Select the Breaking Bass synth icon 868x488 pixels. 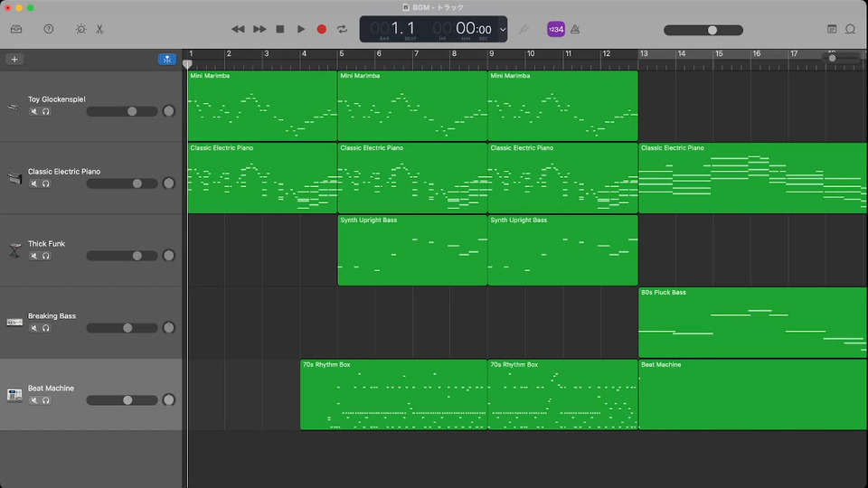(14, 323)
